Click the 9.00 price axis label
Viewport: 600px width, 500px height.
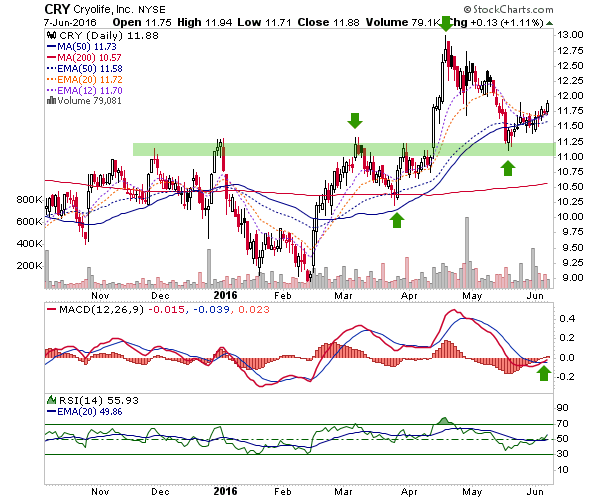click(570, 278)
